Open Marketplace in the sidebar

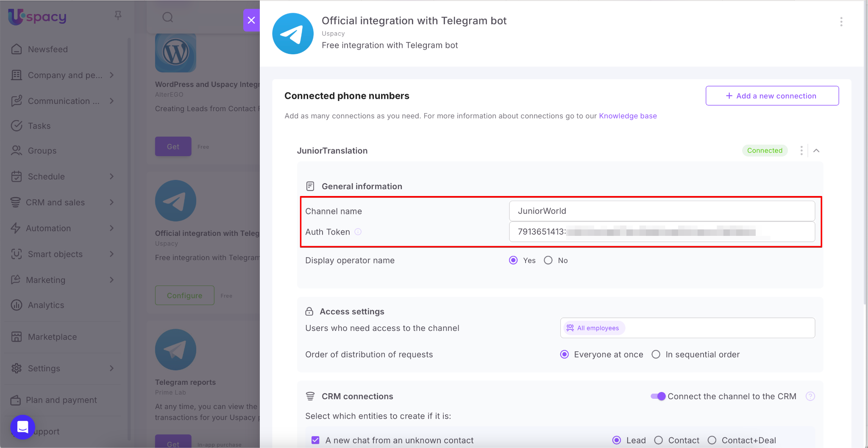(x=52, y=337)
